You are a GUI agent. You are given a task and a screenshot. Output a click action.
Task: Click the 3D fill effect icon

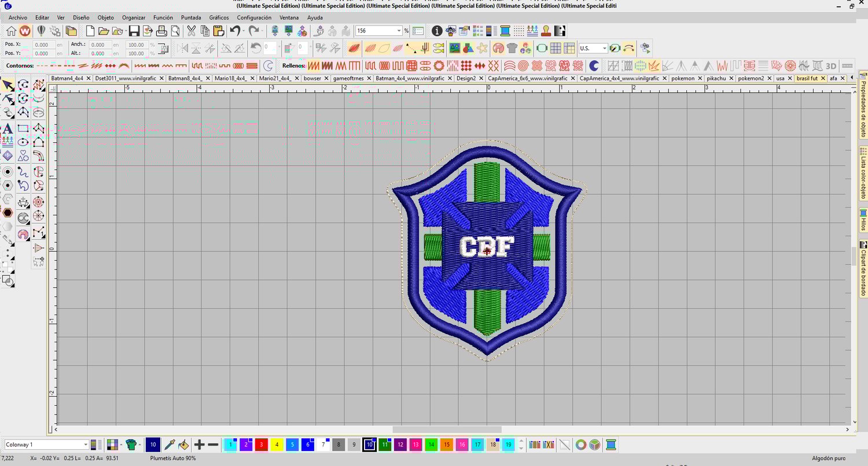click(831, 65)
